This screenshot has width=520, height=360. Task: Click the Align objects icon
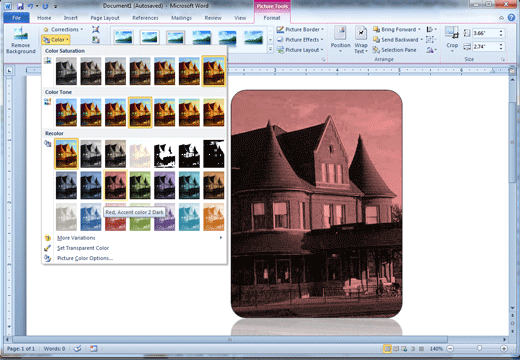[x=431, y=29]
